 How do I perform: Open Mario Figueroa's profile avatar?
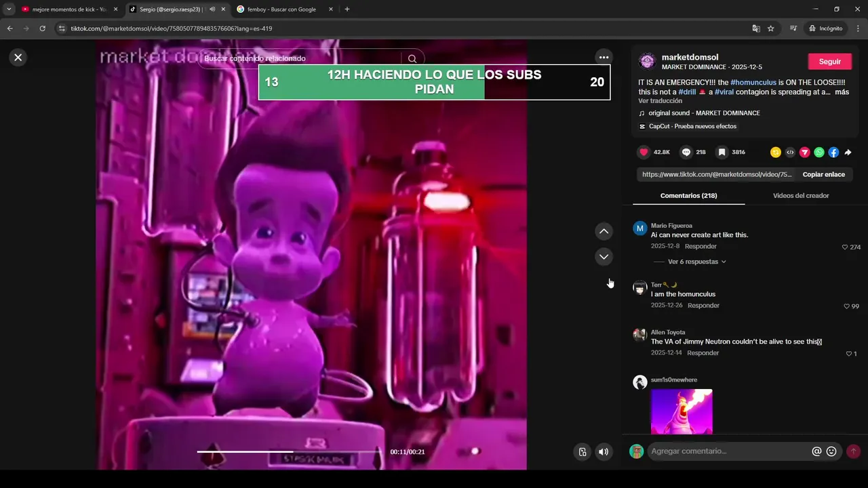pos(640,228)
